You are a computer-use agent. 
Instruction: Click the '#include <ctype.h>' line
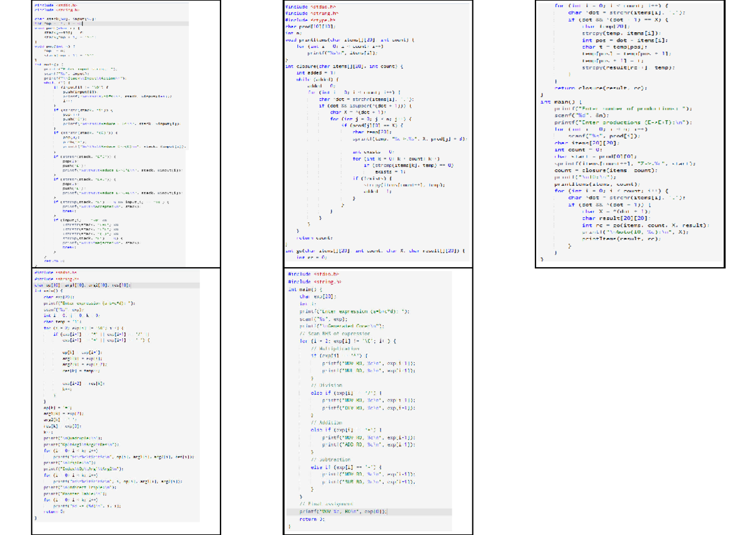[x=311, y=20]
